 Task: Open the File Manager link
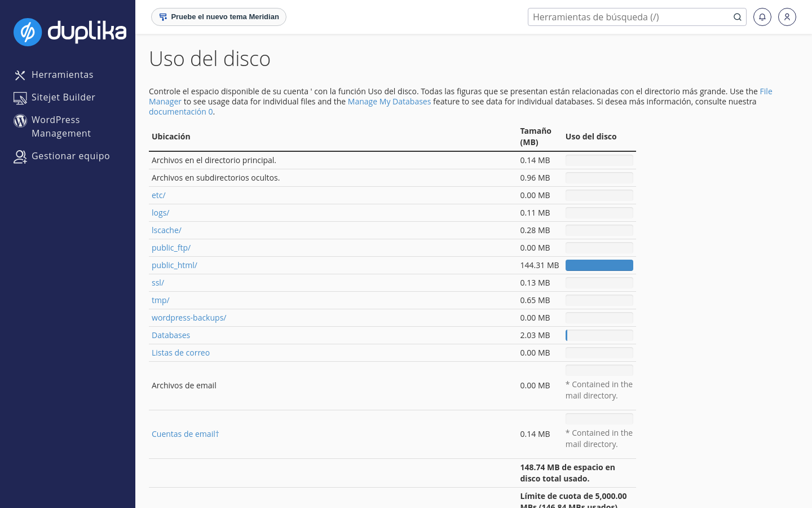(461, 97)
